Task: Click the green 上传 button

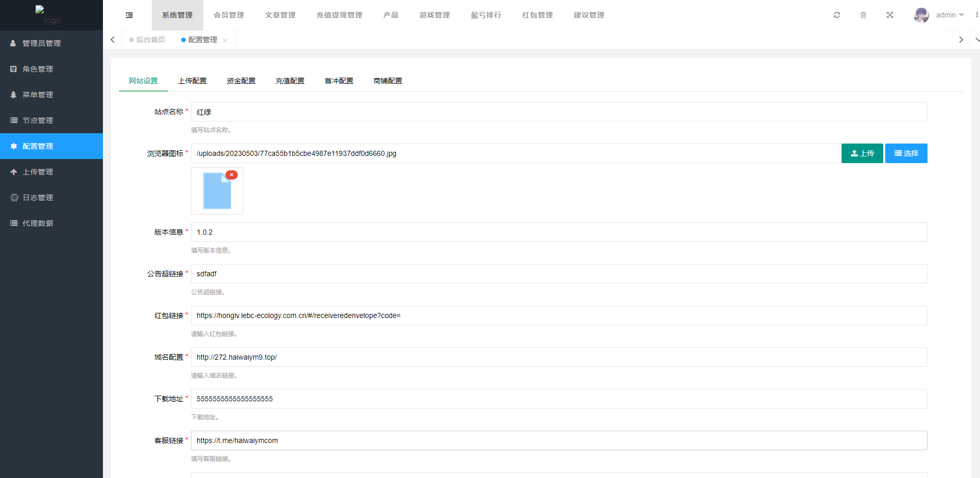Action: tap(862, 153)
